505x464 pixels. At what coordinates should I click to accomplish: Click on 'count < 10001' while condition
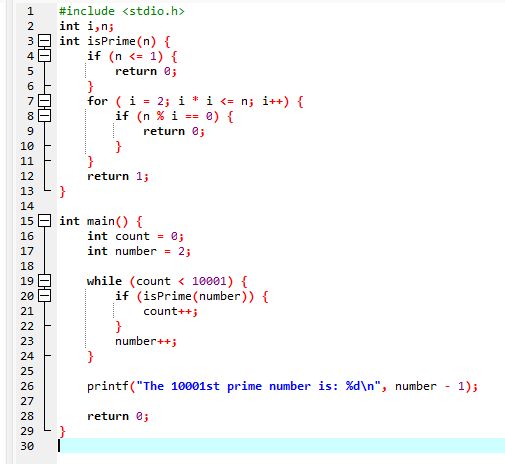pyautogui.click(x=181, y=281)
